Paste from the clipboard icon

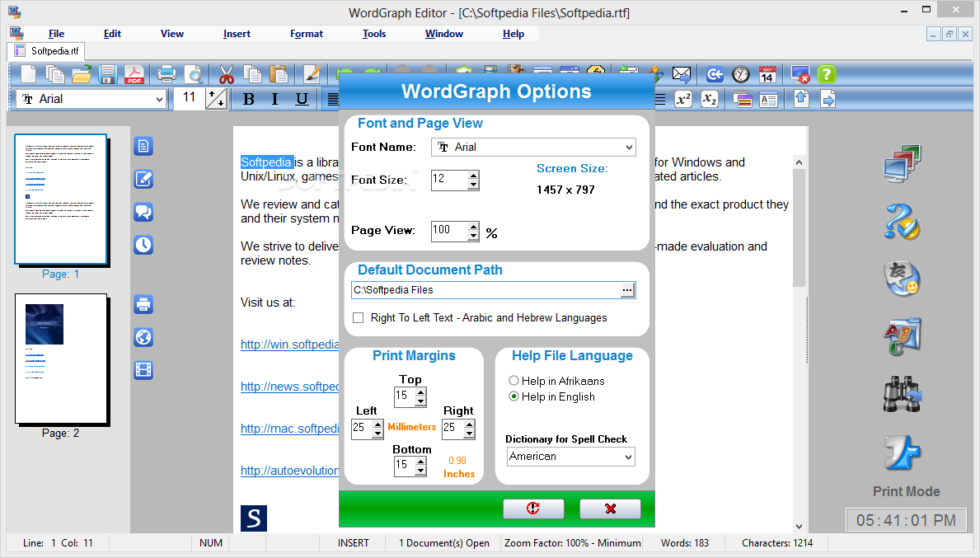click(x=279, y=75)
